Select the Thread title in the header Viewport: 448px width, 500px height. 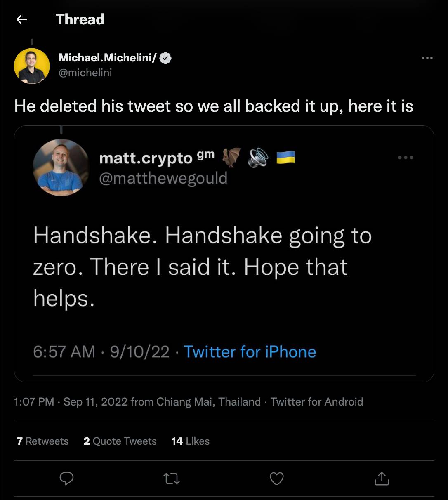tap(80, 19)
